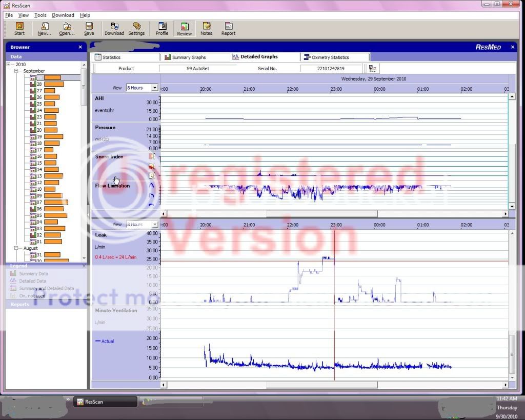The image size is (525, 420).
Task: Click the Download toolbar icon
Action: (x=114, y=29)
